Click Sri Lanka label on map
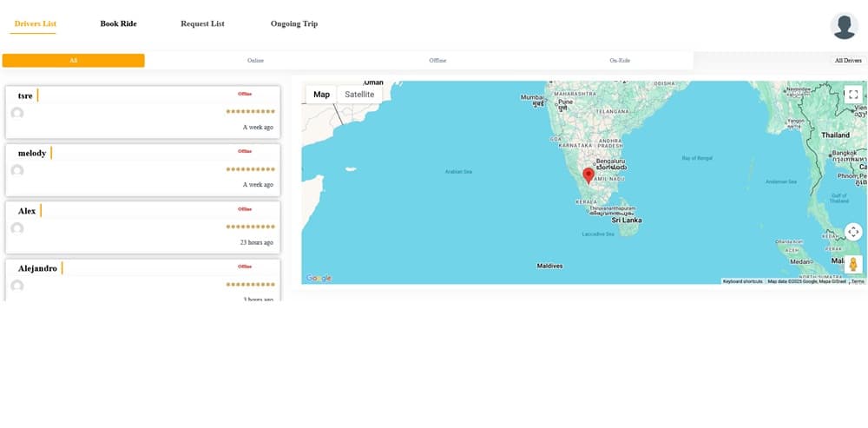Image resolution: width=868 pixels, height=428 pixels. (627, 221)
